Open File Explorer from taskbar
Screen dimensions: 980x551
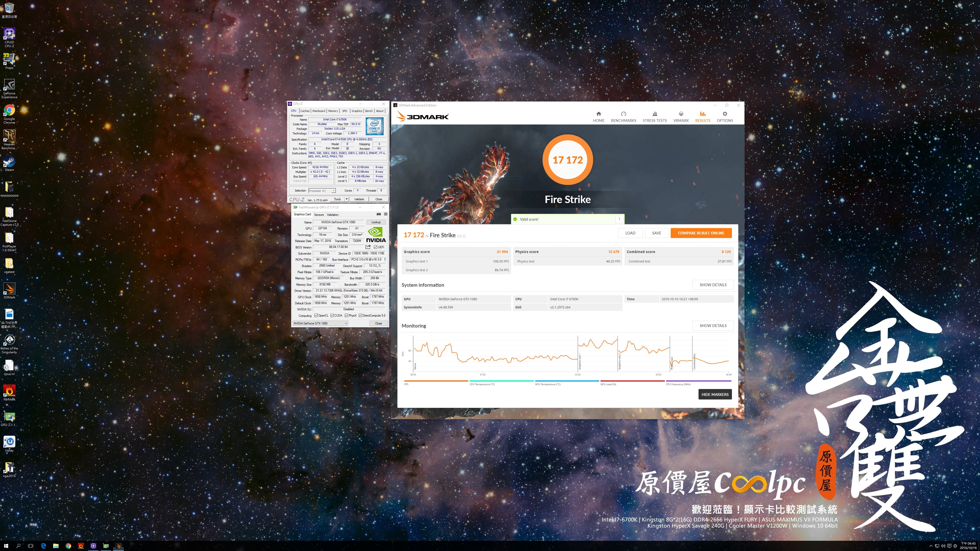pyautogui.click(x=56, y=546)
